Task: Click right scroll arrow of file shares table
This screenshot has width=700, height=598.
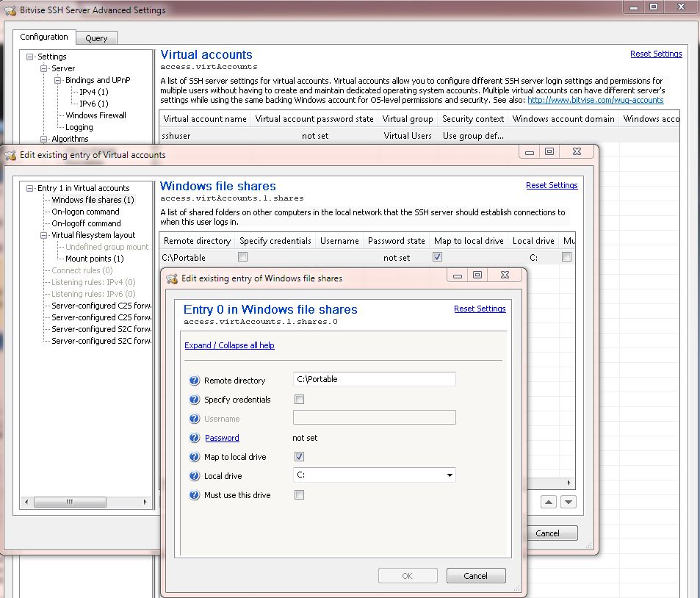Action: click(x=569, y=483)
